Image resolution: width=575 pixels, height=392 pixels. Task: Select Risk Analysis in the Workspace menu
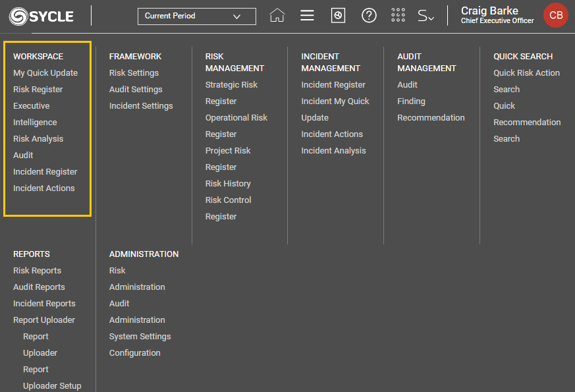point(38,139)
